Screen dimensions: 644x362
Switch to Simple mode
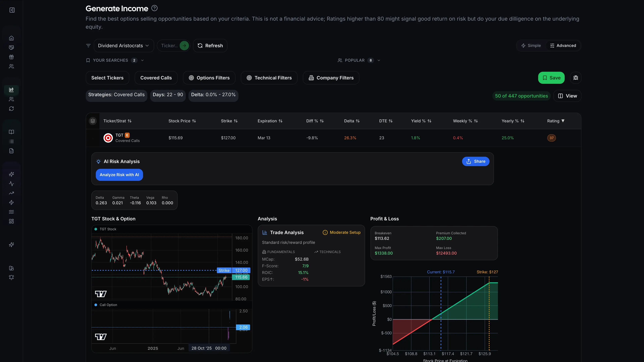tap(531, 45)
